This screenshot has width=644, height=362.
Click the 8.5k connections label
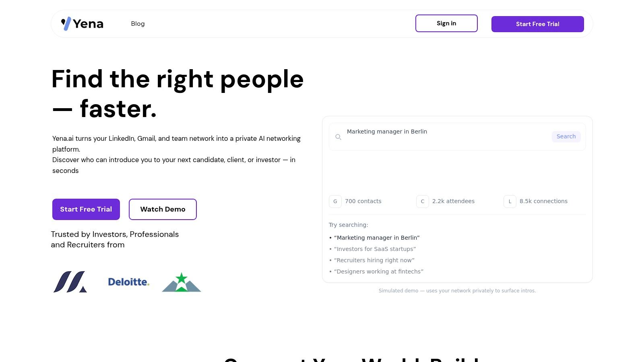(x=543, y=201)
